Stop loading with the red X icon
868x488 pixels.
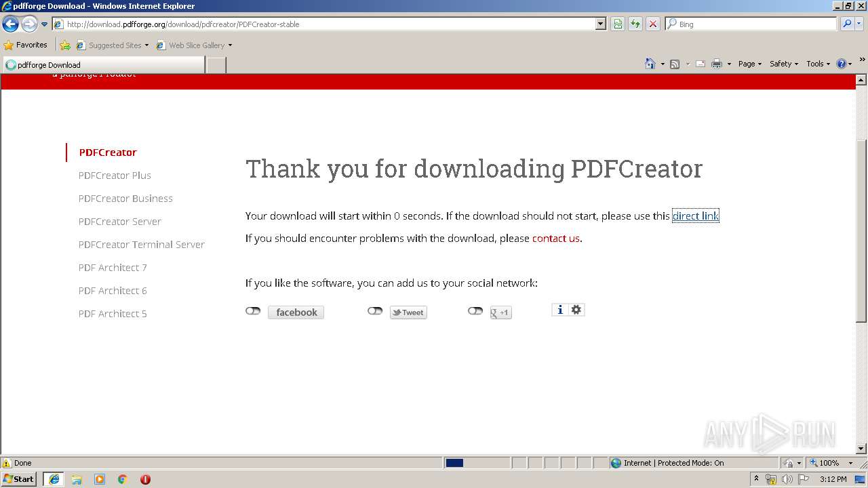coord(653,24)
